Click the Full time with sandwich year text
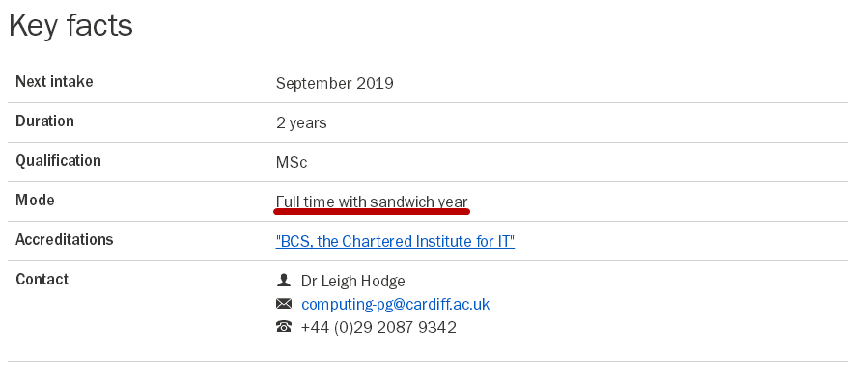Image resolution: width=868 pixels, height=378 pixels. pos(372,202)
